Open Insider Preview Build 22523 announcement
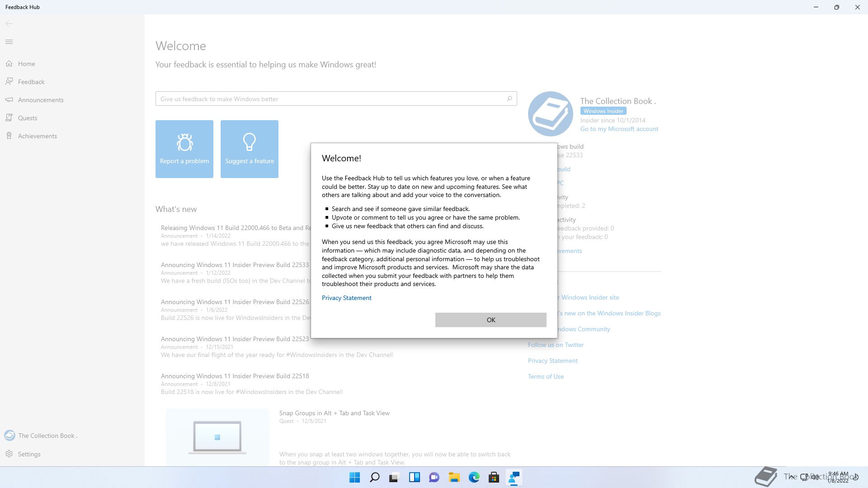868x488 pixels. point(277,347)
